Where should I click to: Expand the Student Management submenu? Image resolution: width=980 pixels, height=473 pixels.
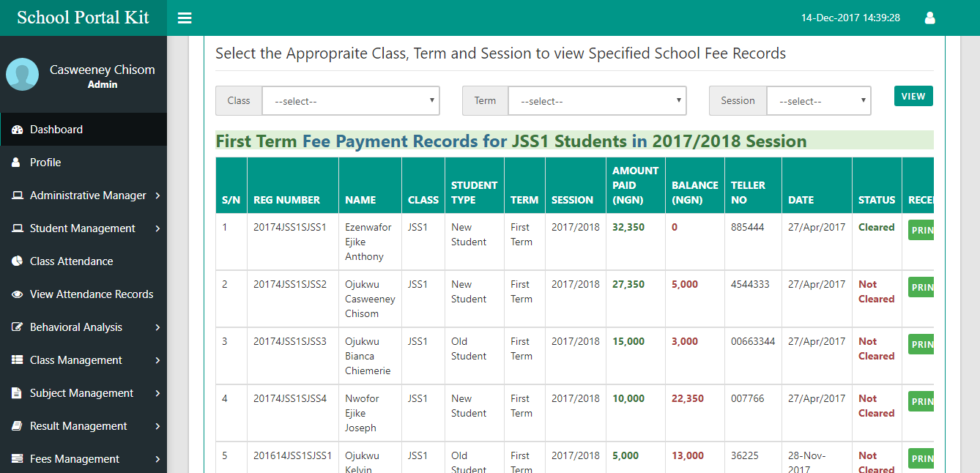coord(83,228)
